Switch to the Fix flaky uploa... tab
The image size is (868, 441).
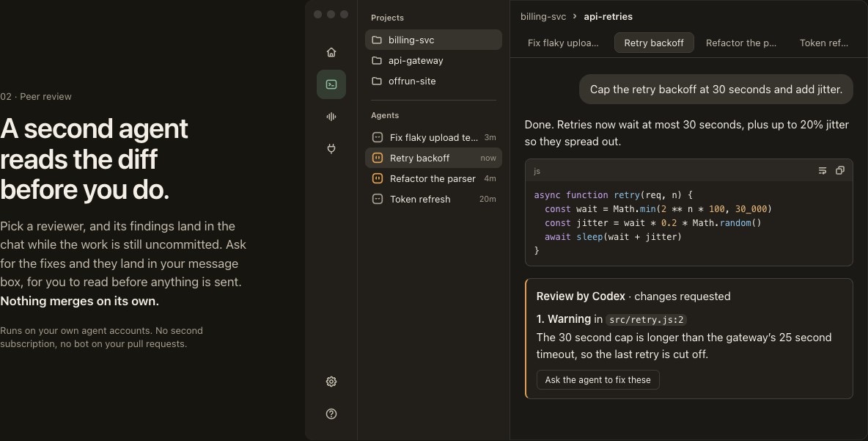point(563,43)
